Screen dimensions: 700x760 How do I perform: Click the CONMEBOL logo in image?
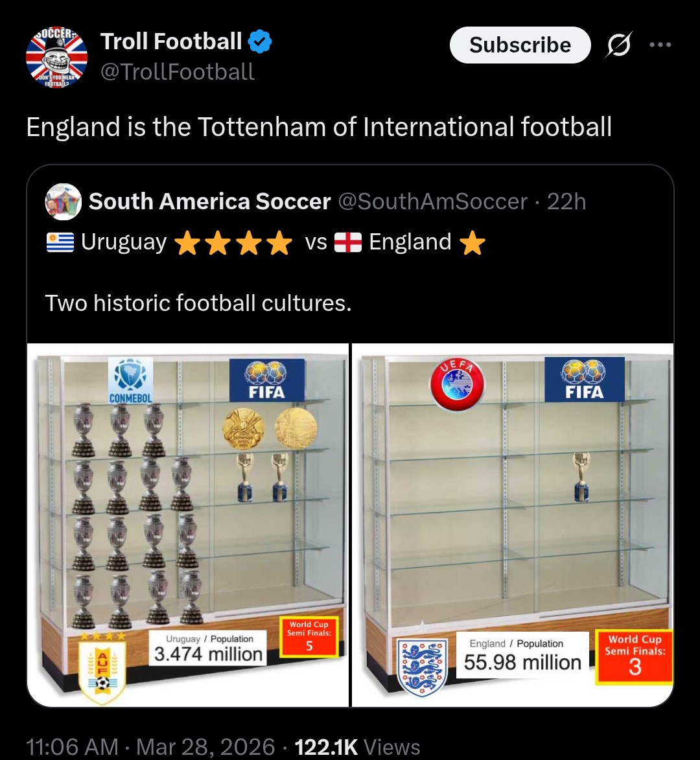pos(130,380)
